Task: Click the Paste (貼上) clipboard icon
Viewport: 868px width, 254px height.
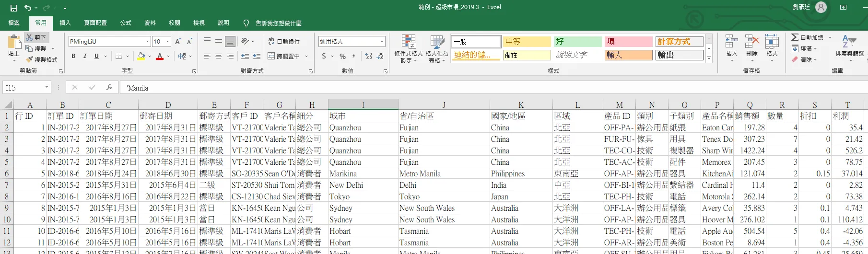Action: [x=14, y=42]
